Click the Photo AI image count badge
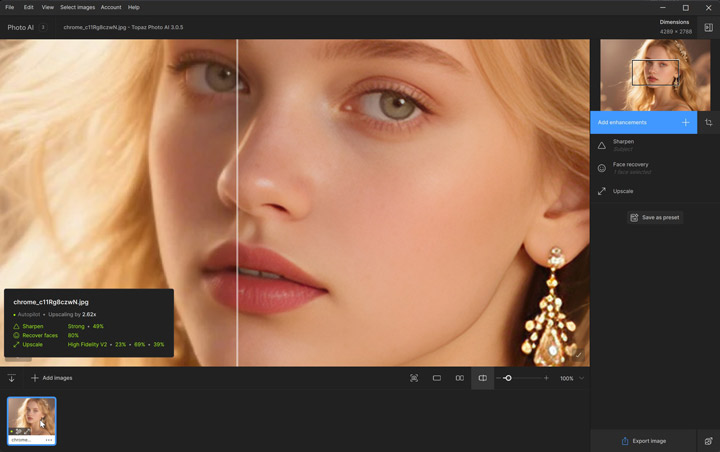 pyautogui.click(x=43, y=28)
